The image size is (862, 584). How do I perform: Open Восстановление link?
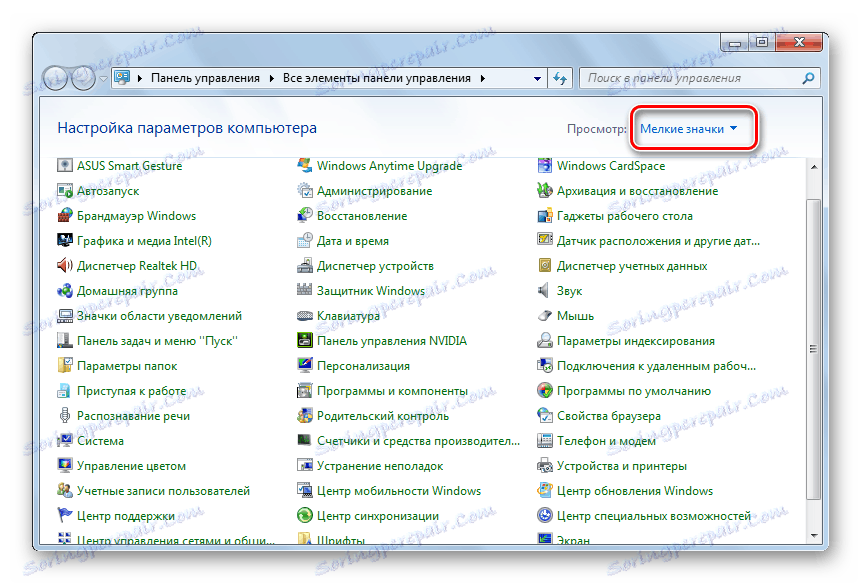(x=362, y=216)
